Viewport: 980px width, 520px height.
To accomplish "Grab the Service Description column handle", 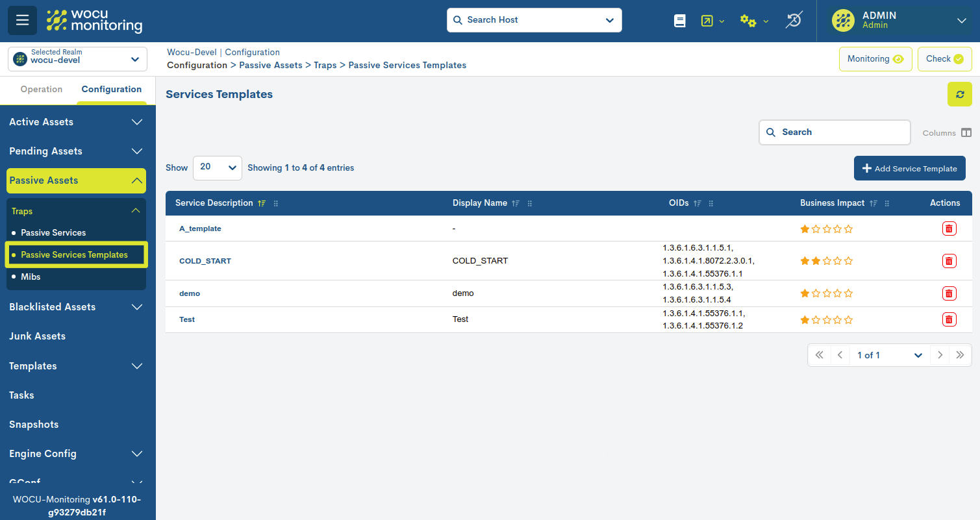I will coord(276,203).
